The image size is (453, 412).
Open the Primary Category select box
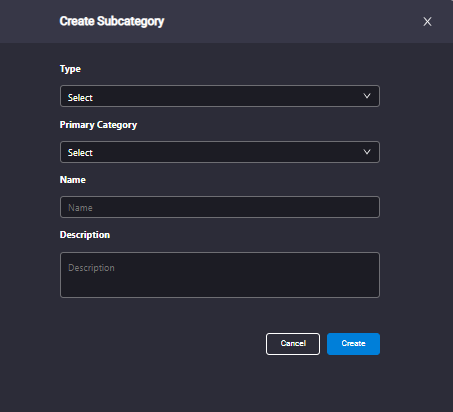click(220, 152)
